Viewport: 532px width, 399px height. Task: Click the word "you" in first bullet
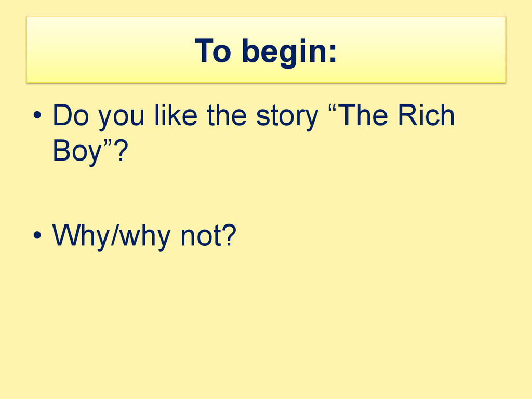pos(122,118)
